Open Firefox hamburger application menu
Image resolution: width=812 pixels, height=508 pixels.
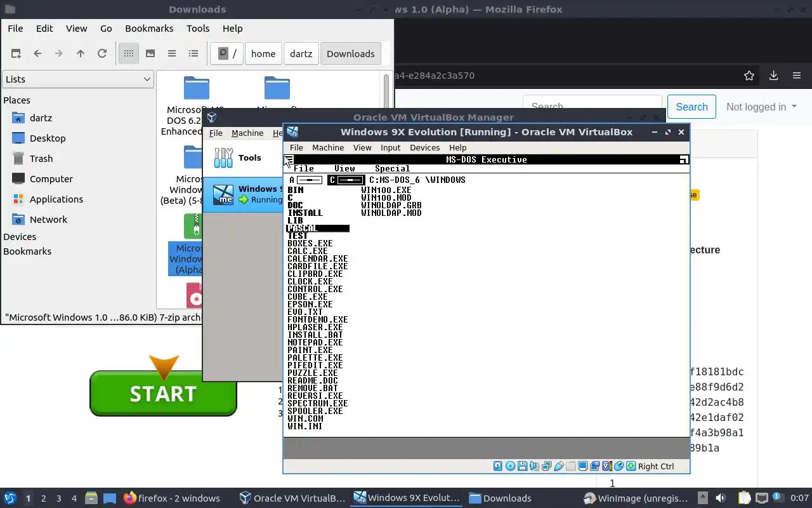(x=797, y=76)
